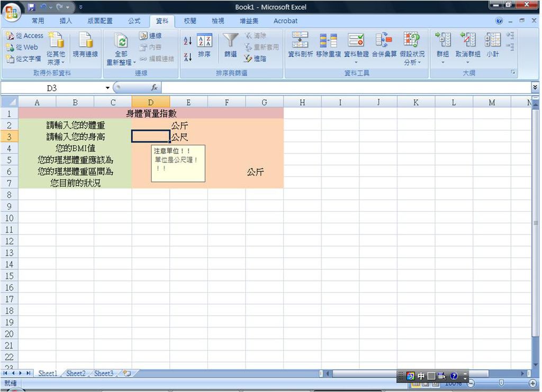Click IME 中 language bar indicator
Screen dimensions: 542x392
[x=421, y=376]
